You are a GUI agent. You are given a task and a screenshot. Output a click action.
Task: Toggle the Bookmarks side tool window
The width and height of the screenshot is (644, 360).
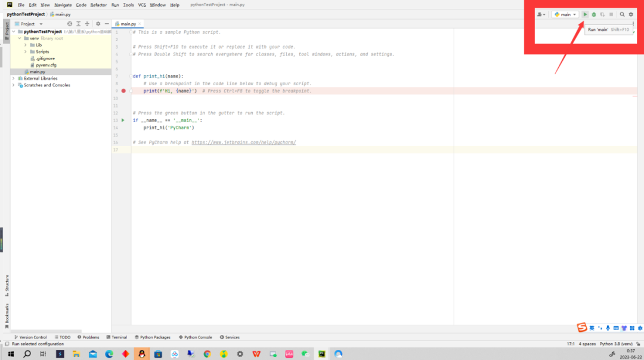click(x=7, y=316)
